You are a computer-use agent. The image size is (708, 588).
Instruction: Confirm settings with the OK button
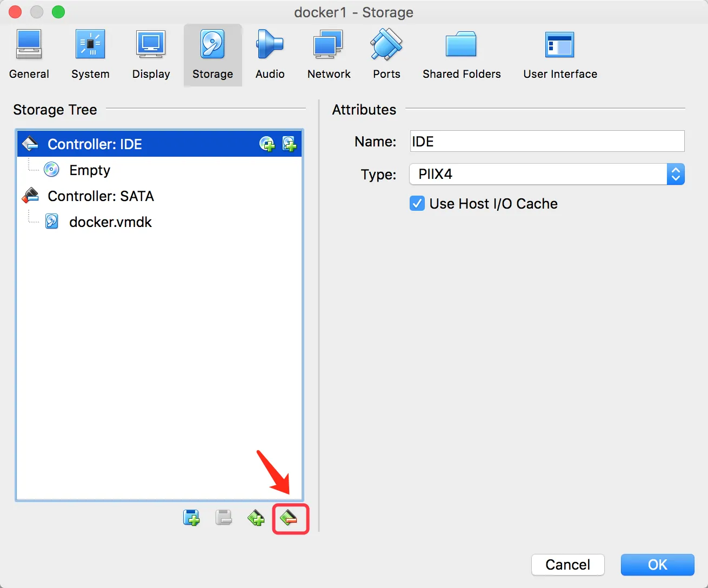tap(657, 565)
